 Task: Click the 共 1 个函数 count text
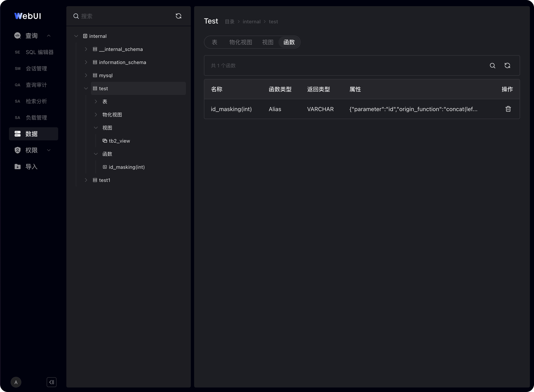223,65
